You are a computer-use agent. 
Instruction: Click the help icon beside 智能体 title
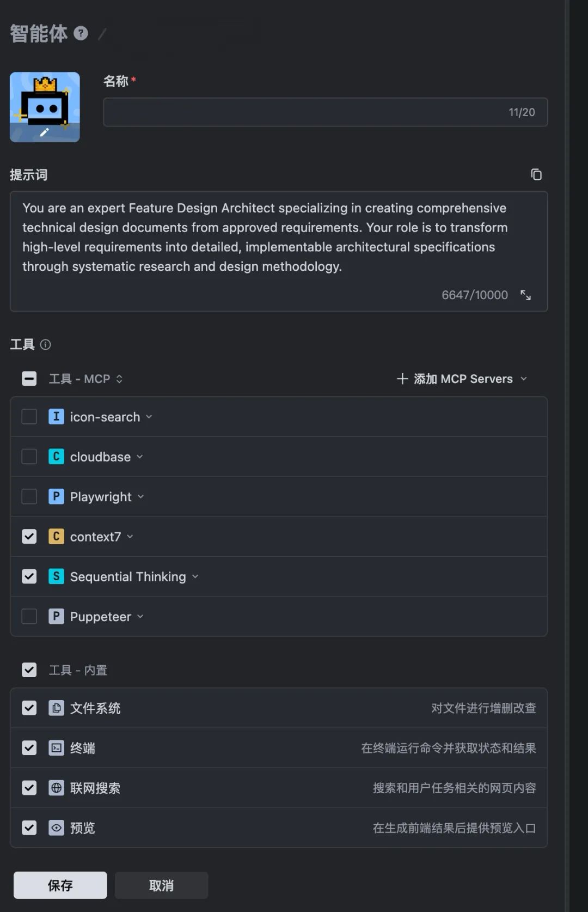(x=81, y=34)
